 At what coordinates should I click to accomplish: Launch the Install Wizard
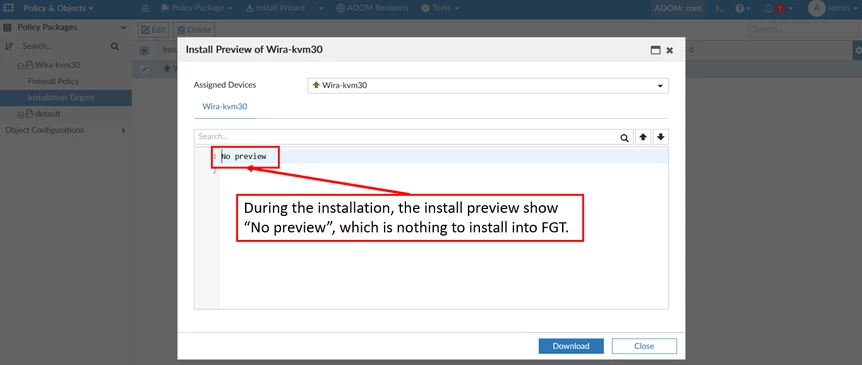click(x=275, y=8)
